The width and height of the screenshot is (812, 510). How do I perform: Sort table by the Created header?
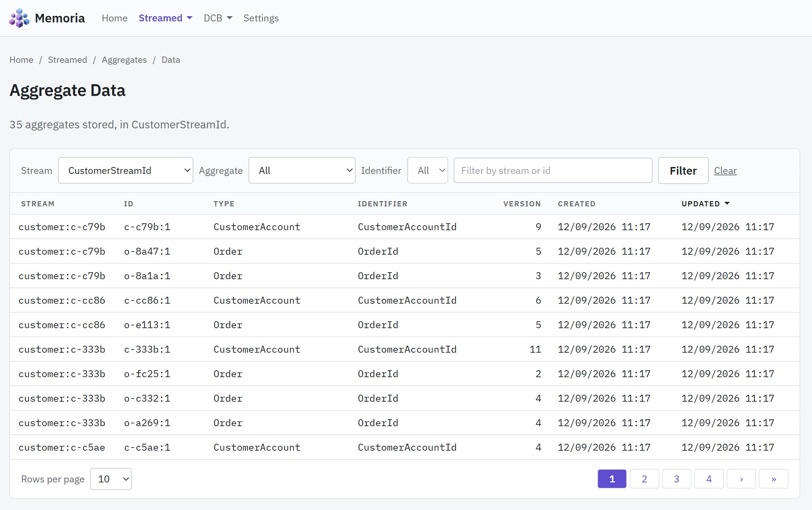click(577, 204)
